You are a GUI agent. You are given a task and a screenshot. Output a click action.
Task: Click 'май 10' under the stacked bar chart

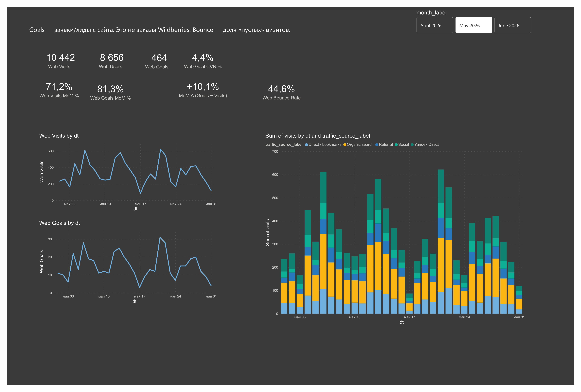355,317
